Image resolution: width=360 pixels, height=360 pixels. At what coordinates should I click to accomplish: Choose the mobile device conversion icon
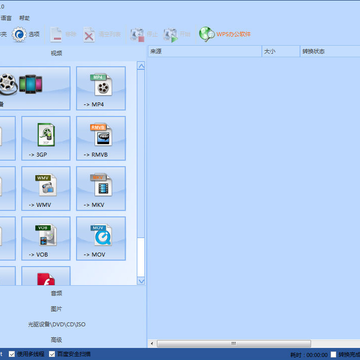pos(31,84)
